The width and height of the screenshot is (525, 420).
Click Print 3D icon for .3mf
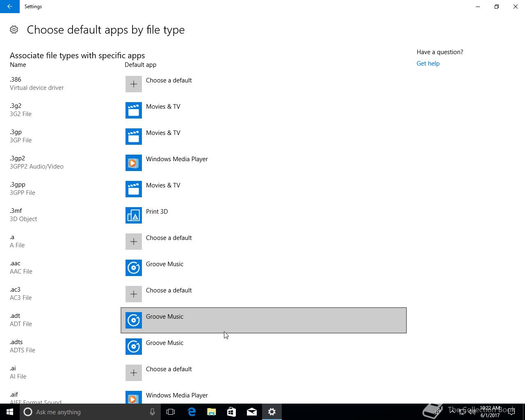coord(134,215)
